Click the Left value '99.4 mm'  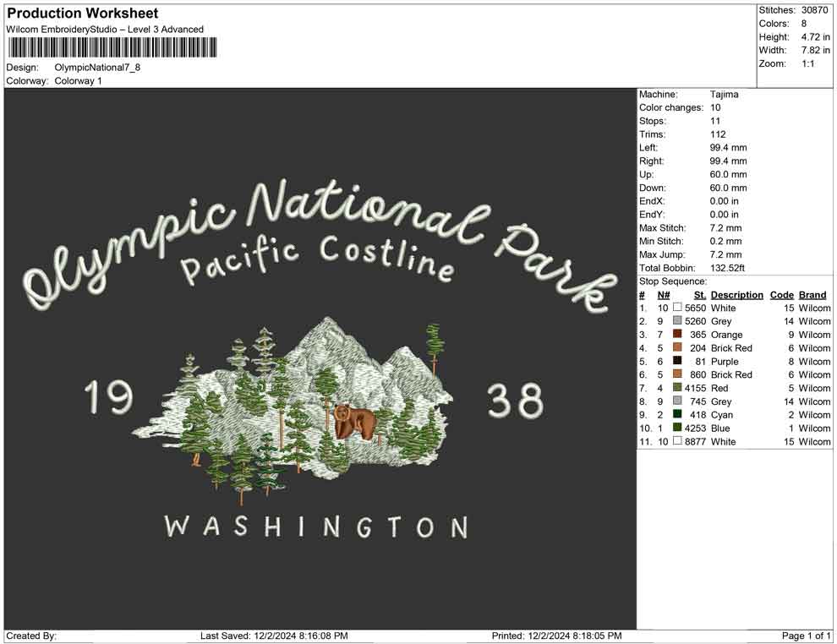pos(729,148)
